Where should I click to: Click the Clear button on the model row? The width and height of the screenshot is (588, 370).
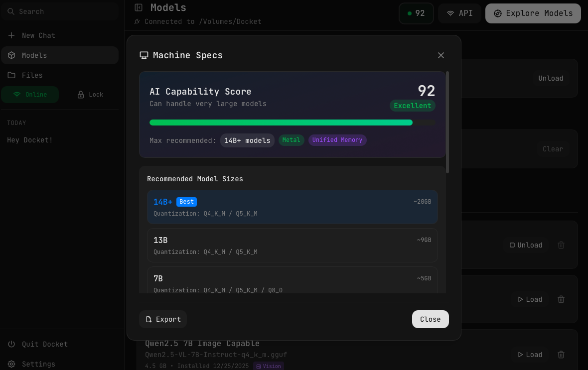[x=553, y=149]
